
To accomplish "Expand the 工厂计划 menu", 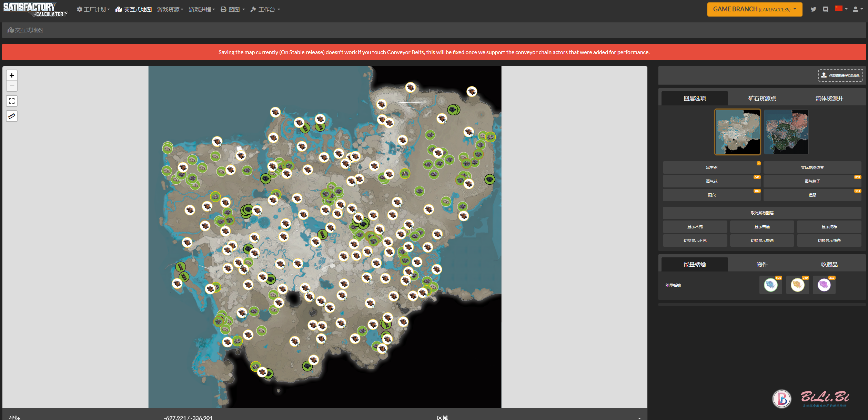I will tap(93, 9).
